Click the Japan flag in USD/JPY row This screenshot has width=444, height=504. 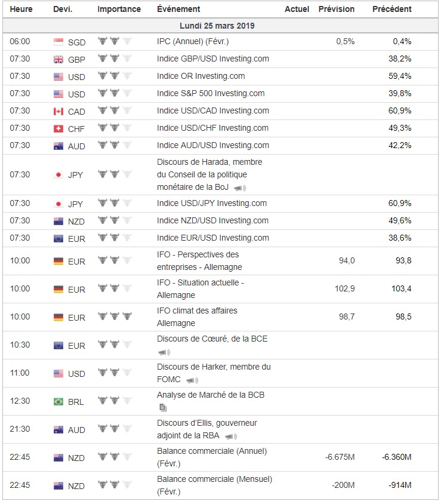[x=58, y=204]
